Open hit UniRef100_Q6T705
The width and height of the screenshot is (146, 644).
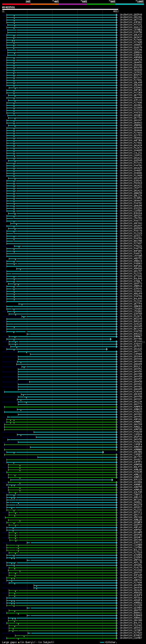tap(131, 20)
